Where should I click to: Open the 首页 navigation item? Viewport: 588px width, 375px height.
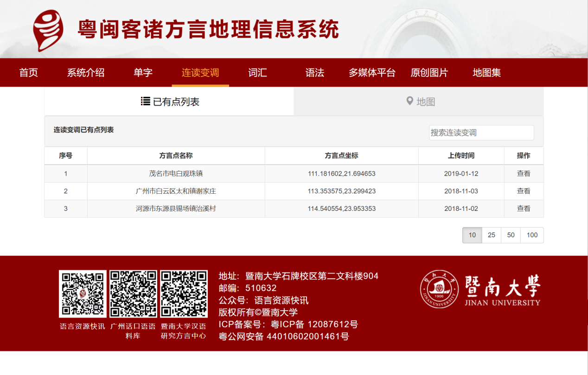pos(28,73)
